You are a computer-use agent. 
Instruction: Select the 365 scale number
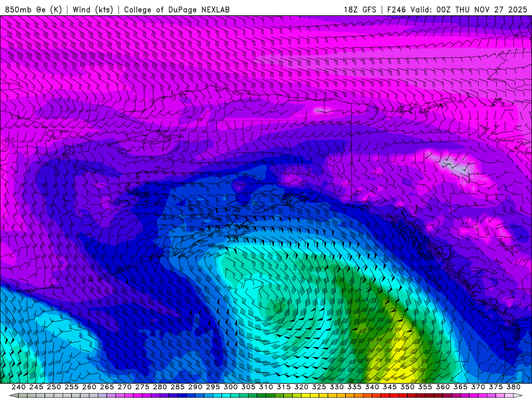coord(460,387)
